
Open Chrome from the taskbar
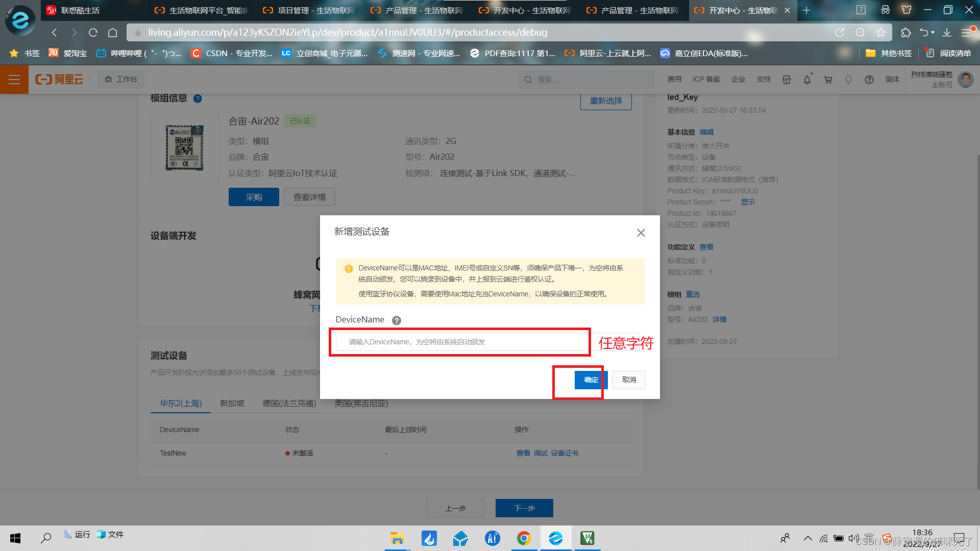click(524, 538)
